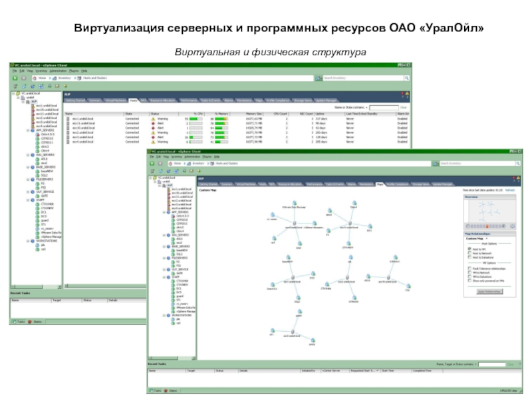Collapse FILESERVERS folder in back window tree

pyautogui.click(x=28, y=180)
